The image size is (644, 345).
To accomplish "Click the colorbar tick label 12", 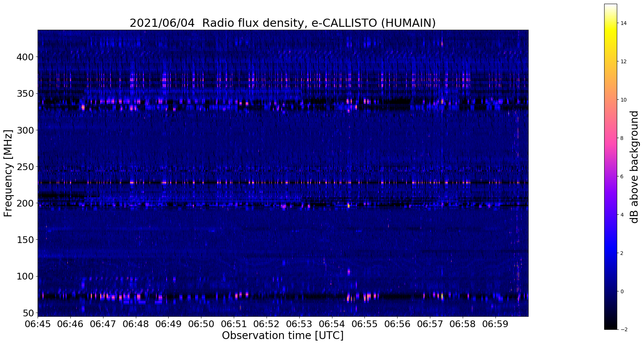I will [624, 61].
